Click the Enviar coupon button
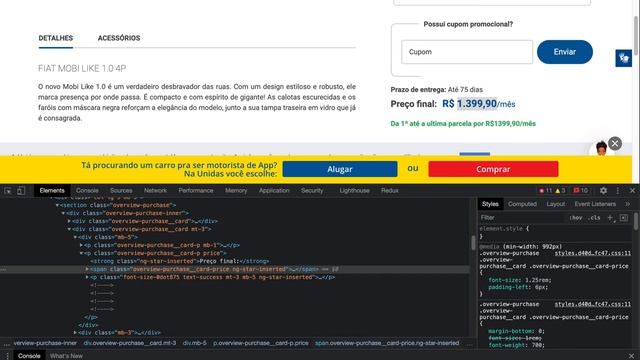640x360 pixels. coord(565,52)
